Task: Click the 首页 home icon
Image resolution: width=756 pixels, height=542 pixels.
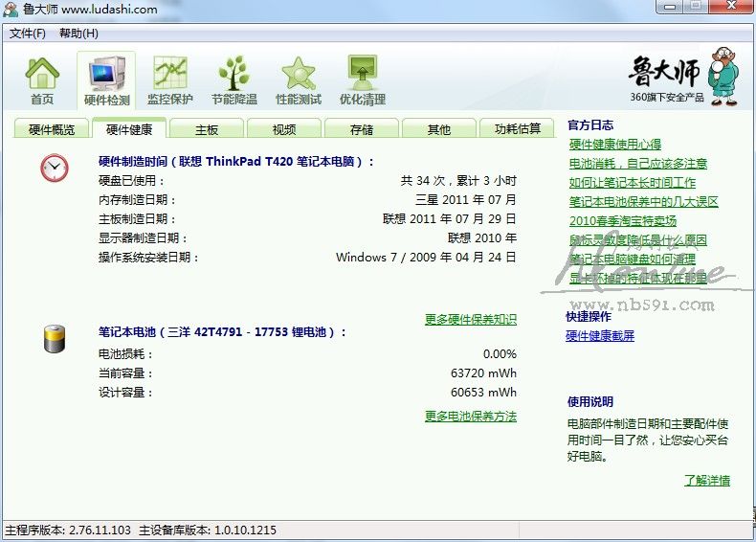Action: [x=42, y=79]
